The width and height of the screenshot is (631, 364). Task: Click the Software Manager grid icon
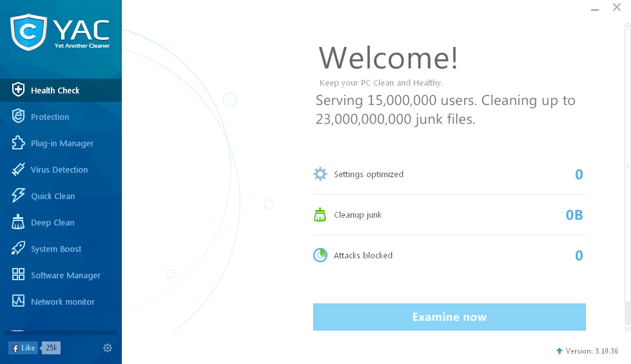click(x=18, y=274)
